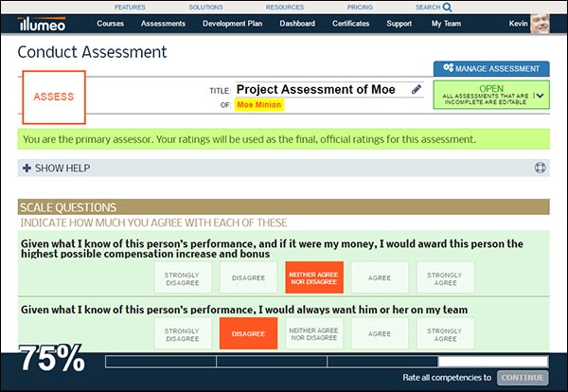Click the Continue button
This screenshot has width=568, height=392.
coord(523,378)
